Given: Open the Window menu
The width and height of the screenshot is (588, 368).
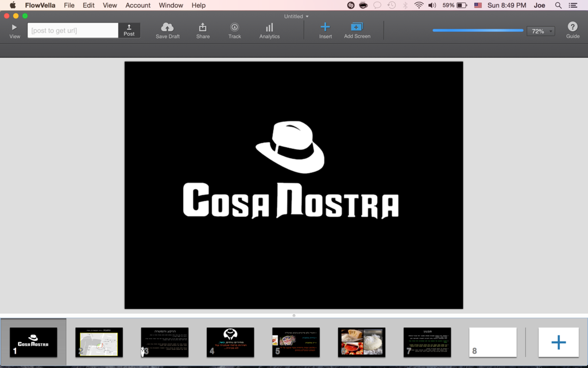Looking at the screenshot, I should [171, 5].
